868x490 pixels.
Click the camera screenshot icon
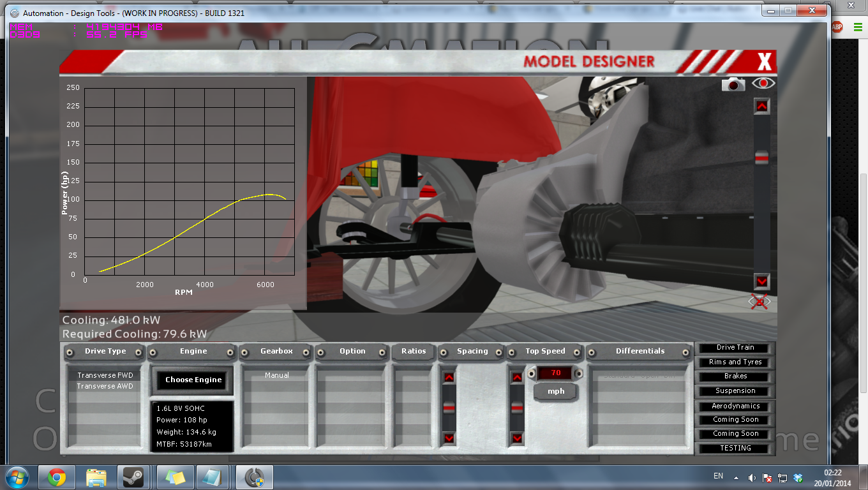click(733, 84)
